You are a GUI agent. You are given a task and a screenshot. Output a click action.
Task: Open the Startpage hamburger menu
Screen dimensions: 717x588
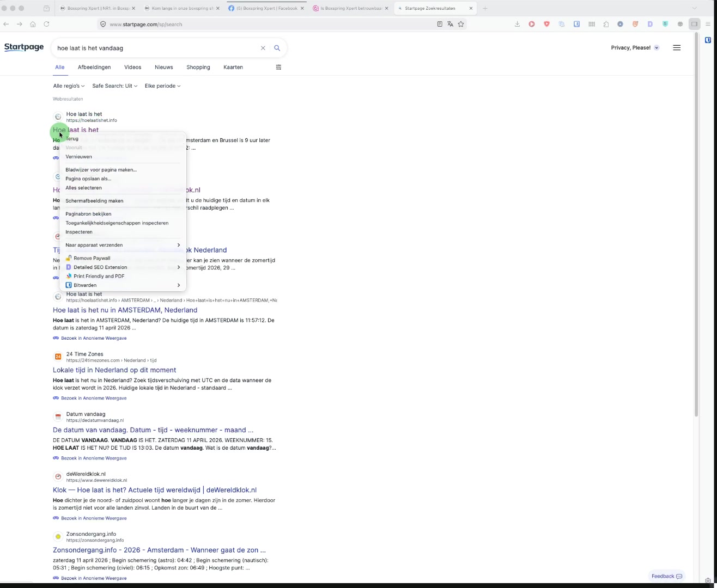[x=677, y=48]
